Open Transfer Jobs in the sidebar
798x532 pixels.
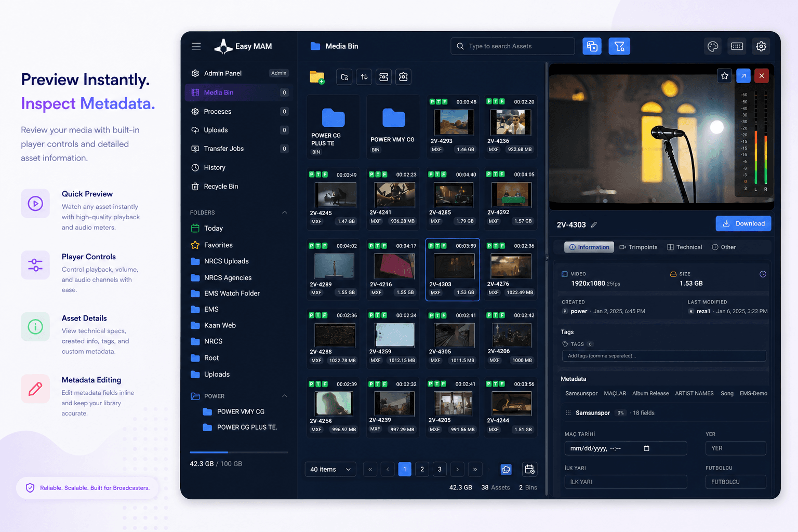coord(238,149)
